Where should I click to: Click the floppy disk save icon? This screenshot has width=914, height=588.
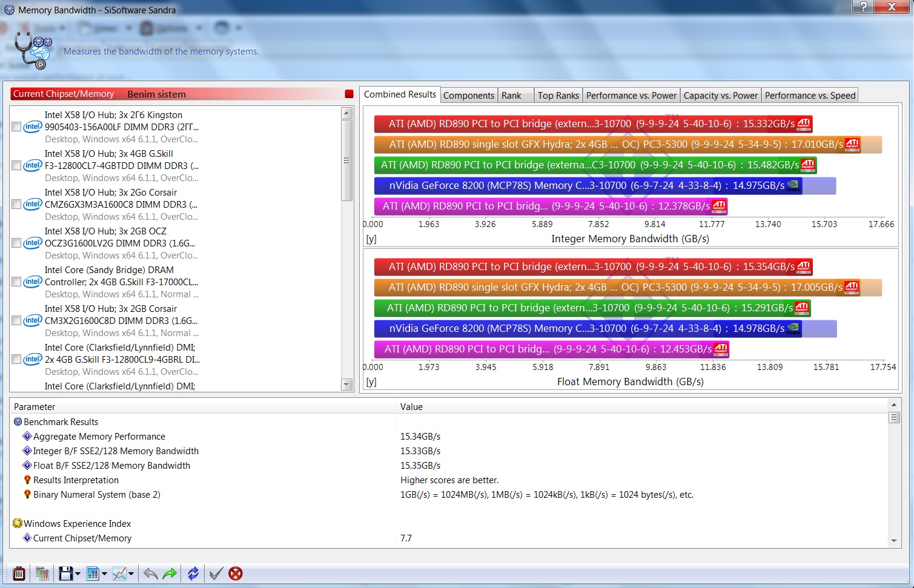65,573
